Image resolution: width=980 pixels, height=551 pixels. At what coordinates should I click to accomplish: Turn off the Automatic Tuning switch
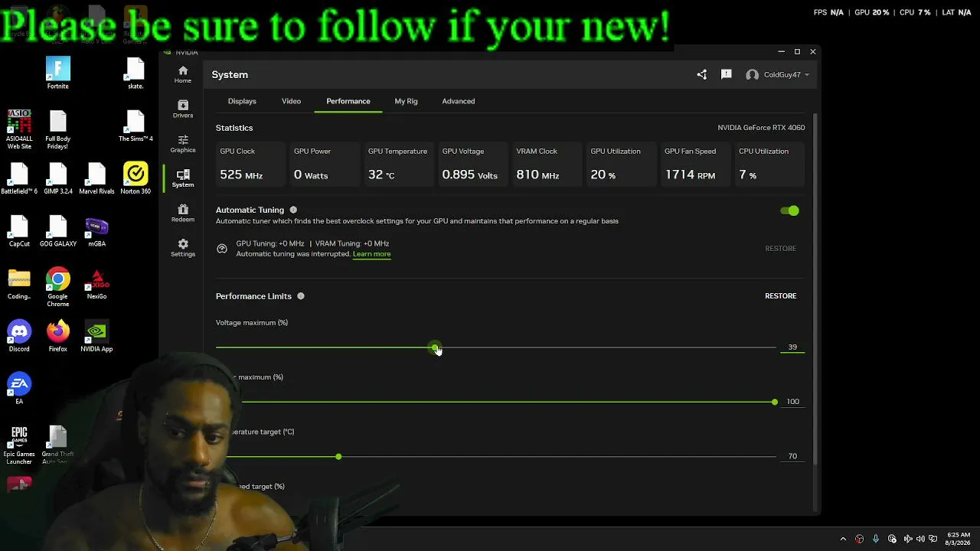point(789,210)
